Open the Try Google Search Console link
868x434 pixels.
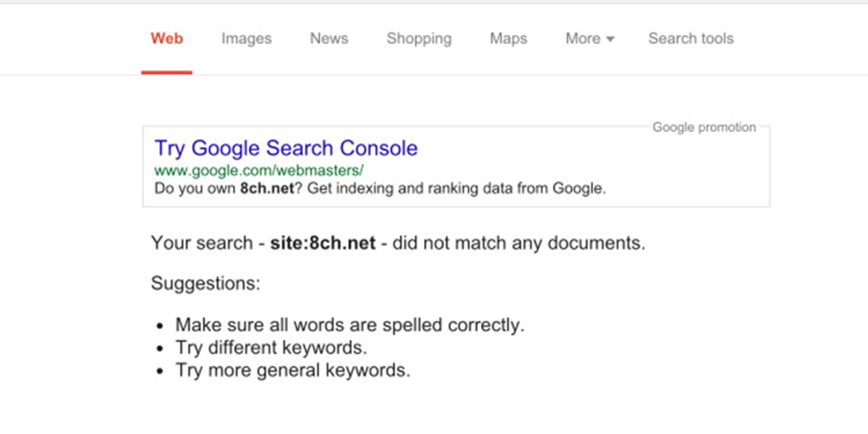(x=286, y=148)
